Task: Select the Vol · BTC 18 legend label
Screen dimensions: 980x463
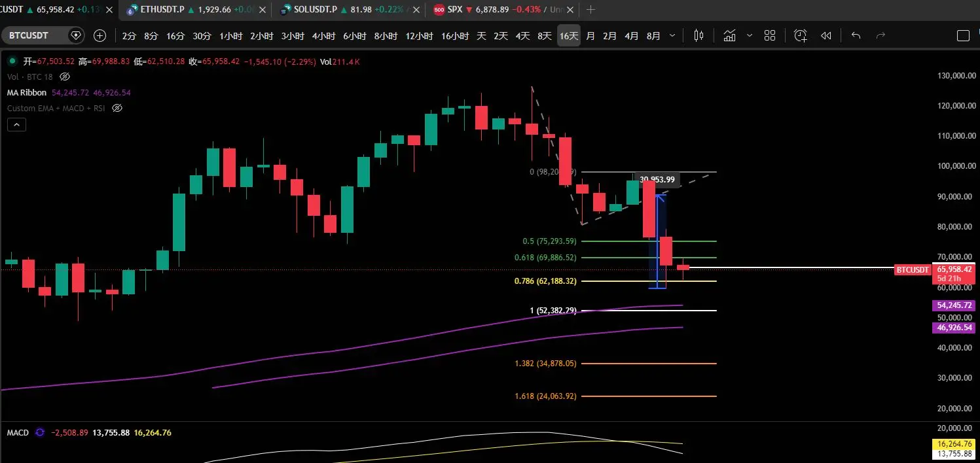Action: [x=31, y=77]
